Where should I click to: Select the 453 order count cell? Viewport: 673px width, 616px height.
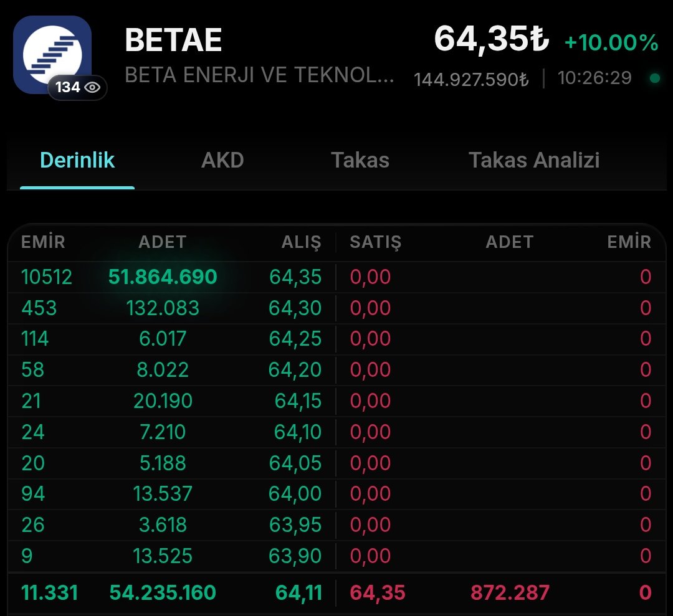pos(39,308)
